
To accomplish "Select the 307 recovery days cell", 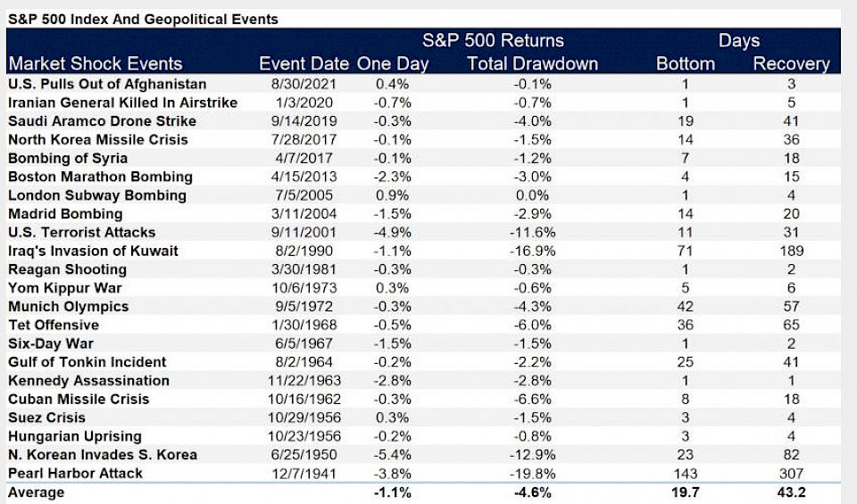I will coord(791,473).
